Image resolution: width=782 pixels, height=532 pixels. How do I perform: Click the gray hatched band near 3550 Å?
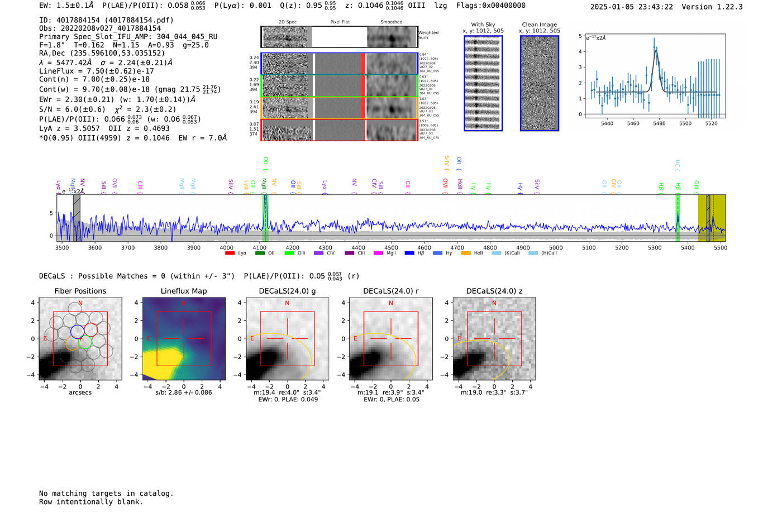pos(77,218)
